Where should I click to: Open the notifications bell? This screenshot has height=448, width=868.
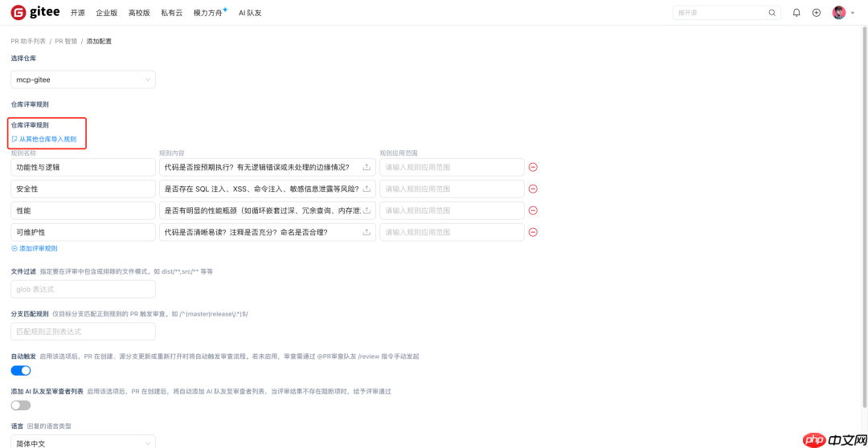(796, 13)
